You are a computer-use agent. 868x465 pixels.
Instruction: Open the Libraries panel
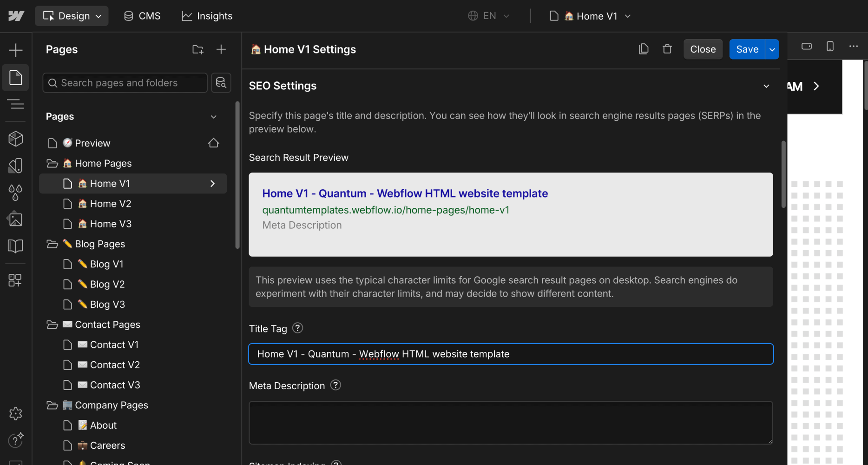[15, 246]
